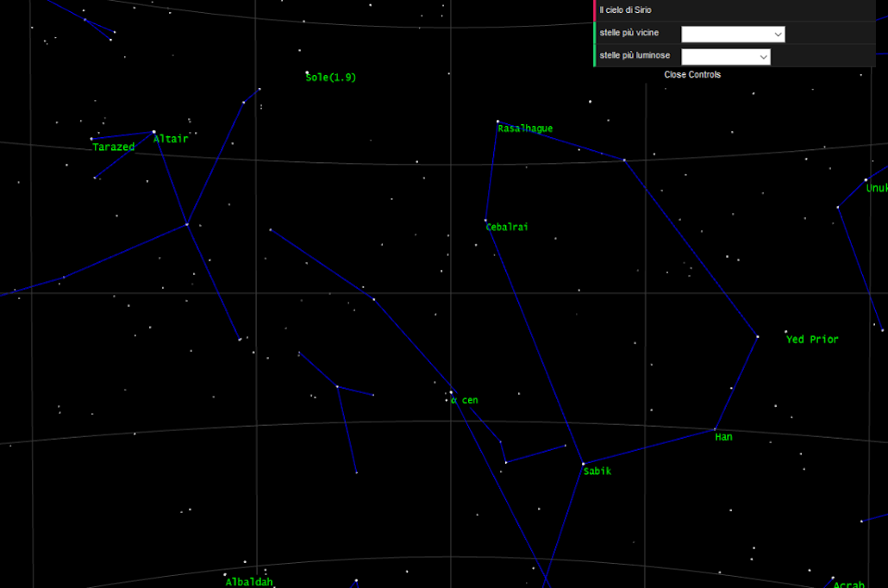Click the 'stelle più vicine' label text

pyautogui.click(x=628, y=33)
